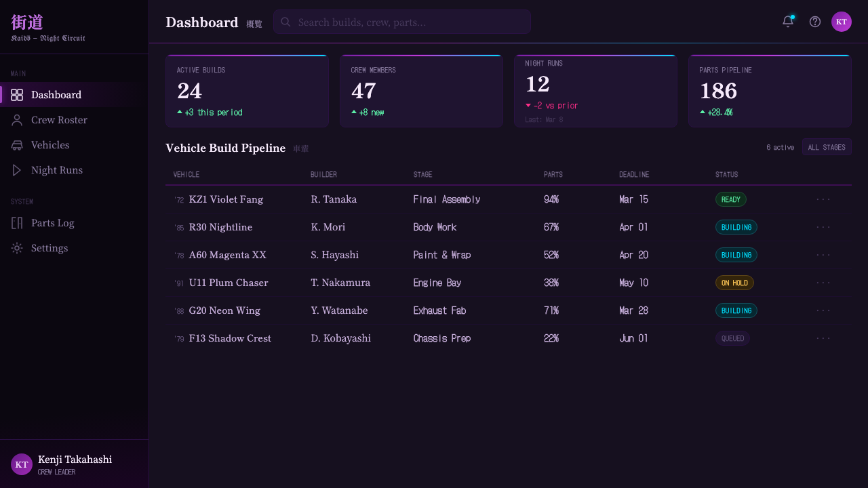
Task: Click the Night Runs play icon
Action: [x=17, y=170]
